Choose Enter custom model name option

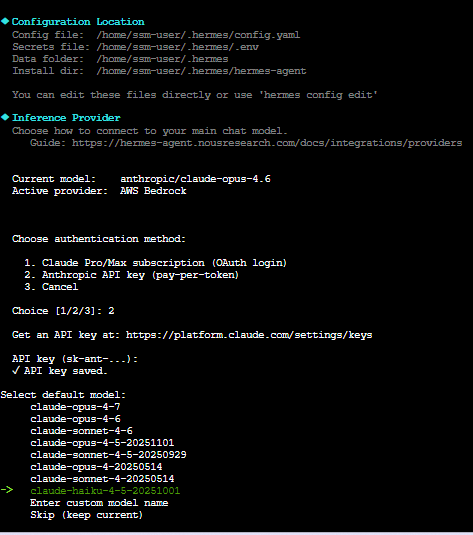click(x=99, y=503)
